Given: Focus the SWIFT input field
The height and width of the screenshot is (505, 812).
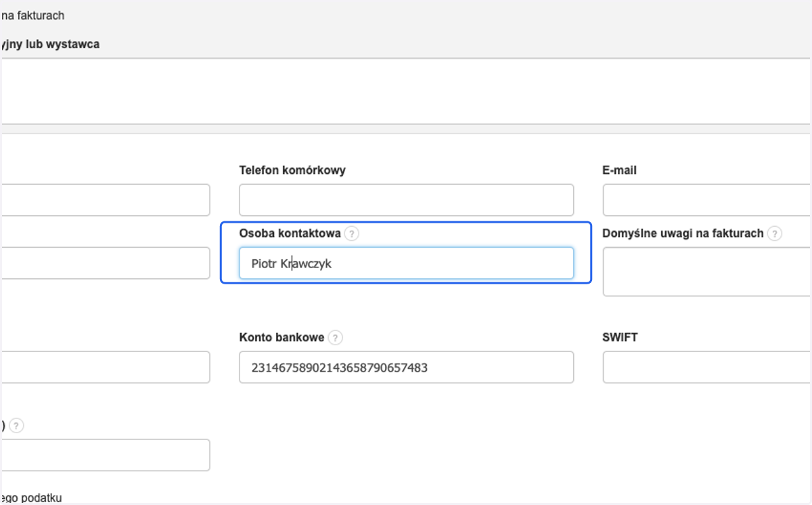Looking at the screenshot, I should pyautogui.click(x=707, y=368).
